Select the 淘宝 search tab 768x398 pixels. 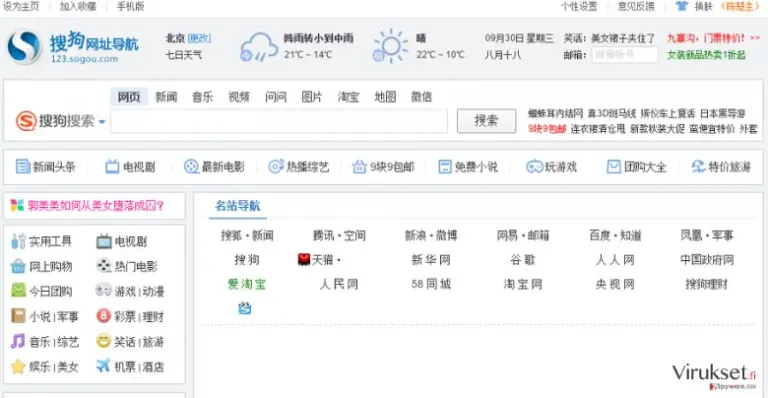348,97
